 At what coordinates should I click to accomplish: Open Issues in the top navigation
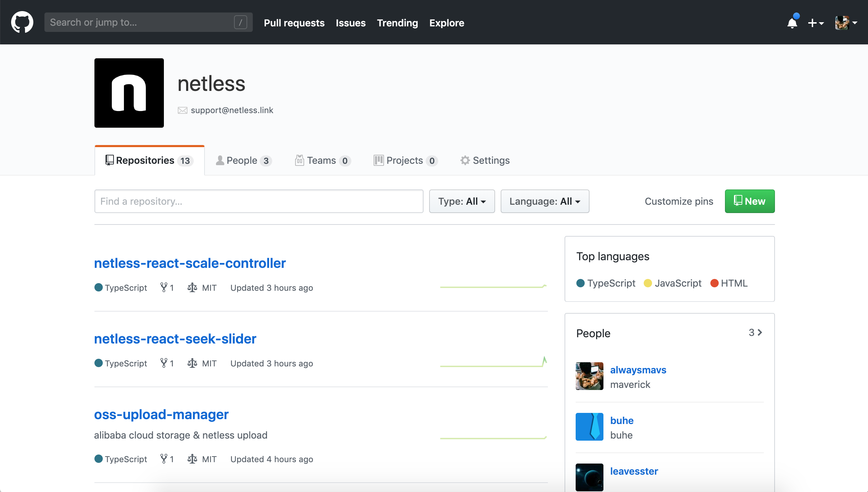(351, 23)
